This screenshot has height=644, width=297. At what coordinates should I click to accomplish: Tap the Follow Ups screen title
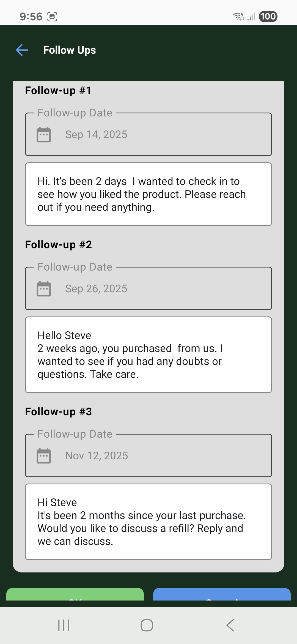point(69,50)
